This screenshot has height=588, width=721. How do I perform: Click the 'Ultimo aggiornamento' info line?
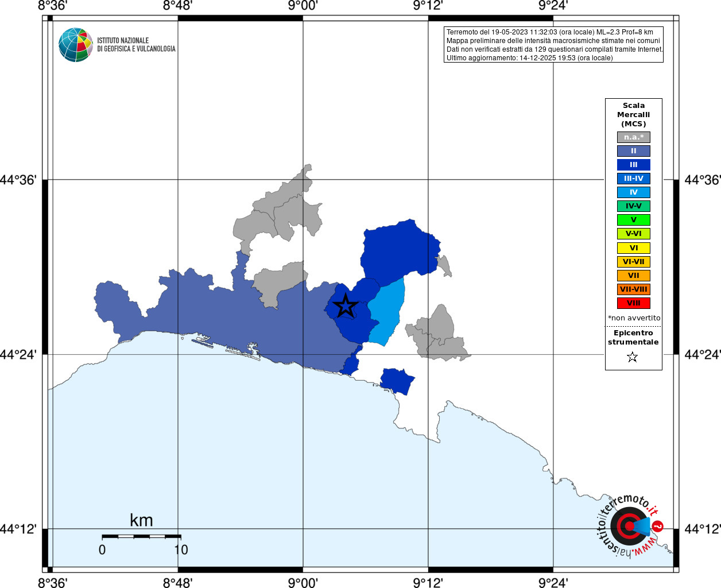530,58
